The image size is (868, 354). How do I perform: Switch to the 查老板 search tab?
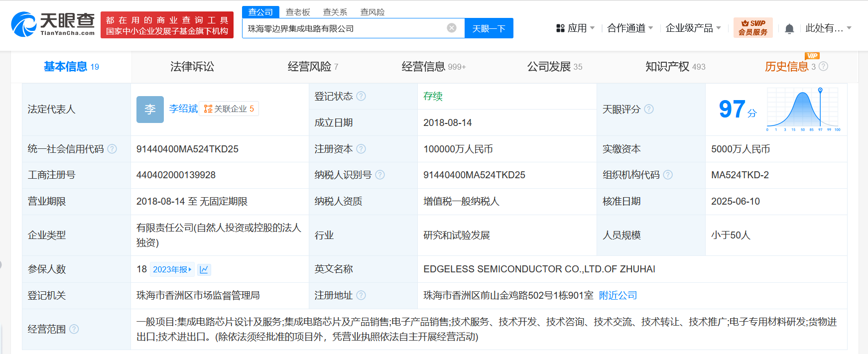[298, 12]
